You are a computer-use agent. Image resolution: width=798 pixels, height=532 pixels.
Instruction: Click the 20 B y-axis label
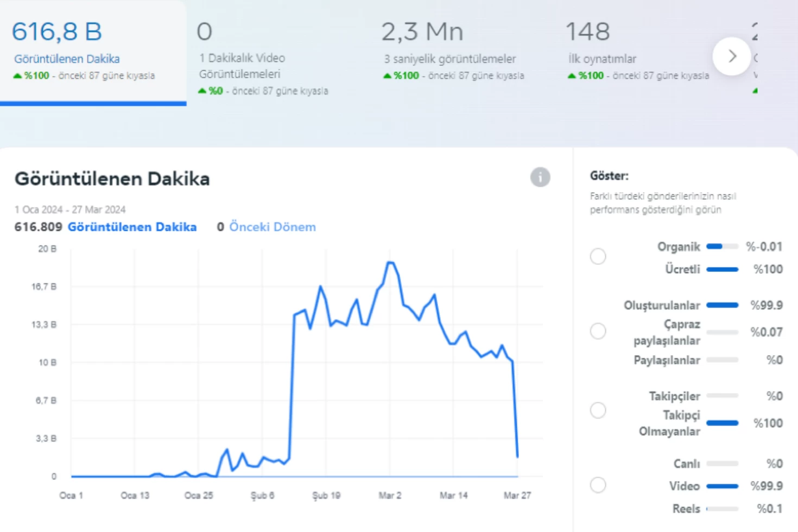point(47,249)
